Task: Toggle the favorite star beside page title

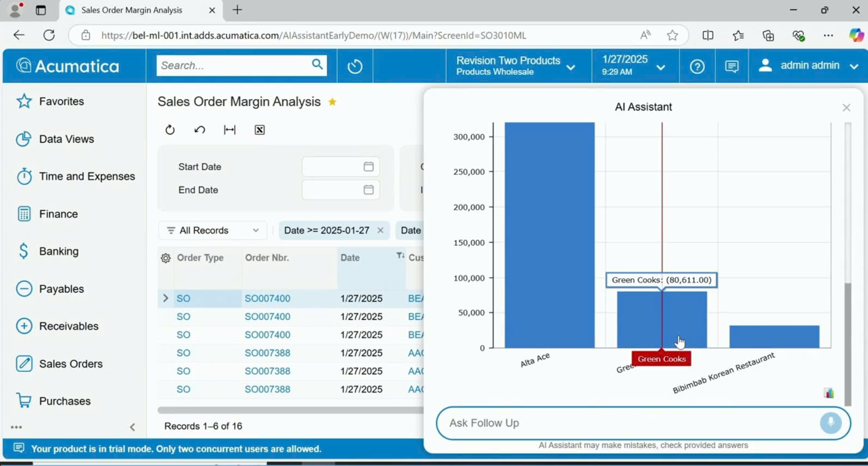Action: point(332,102)
